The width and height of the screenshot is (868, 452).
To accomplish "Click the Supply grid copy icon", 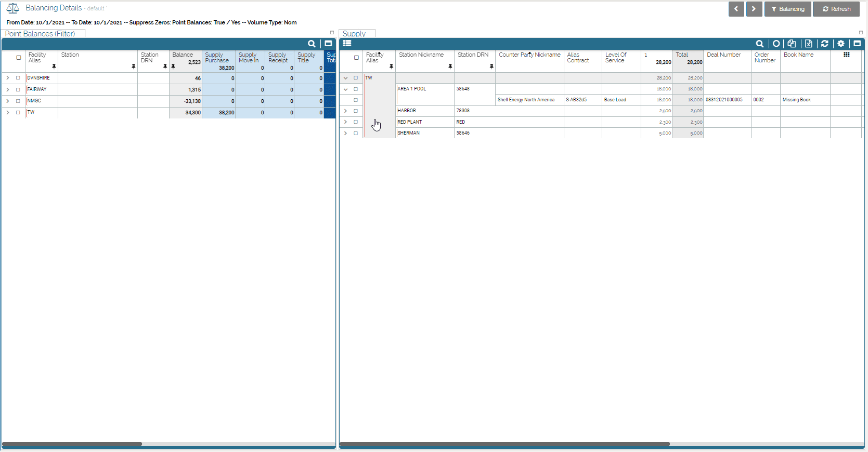I will tap(792, 44).
